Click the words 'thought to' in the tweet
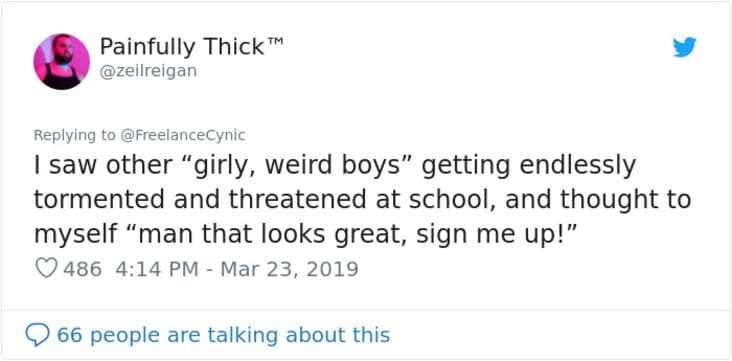The width and height of the screenshot is (732, 361). [x=626, y=201]
